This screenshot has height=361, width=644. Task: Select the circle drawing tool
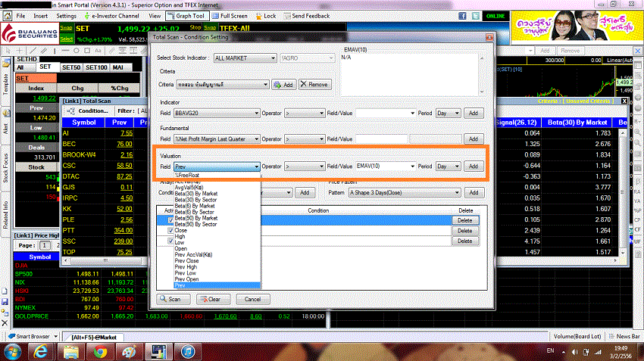click(x=76, y=51)
